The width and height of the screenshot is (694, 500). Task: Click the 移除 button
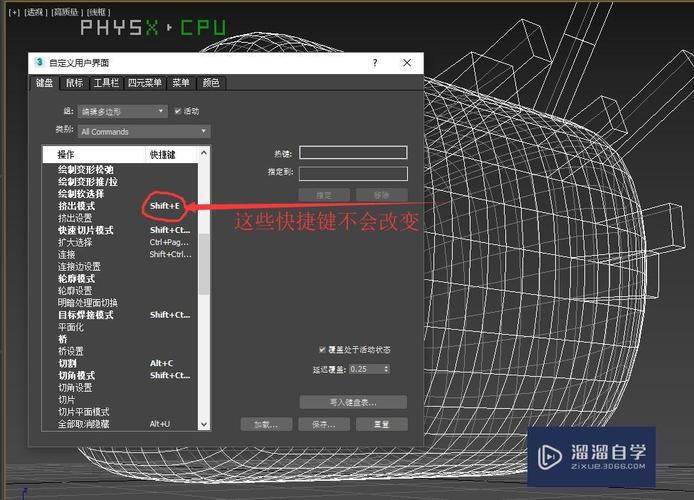pyautogui.click(x=382, y=195)
